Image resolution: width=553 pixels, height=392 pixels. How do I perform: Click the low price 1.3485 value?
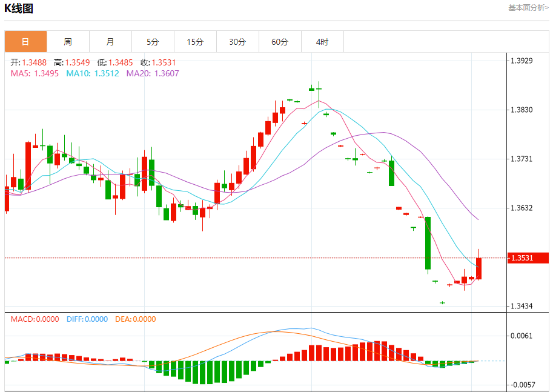pos(121,62)
